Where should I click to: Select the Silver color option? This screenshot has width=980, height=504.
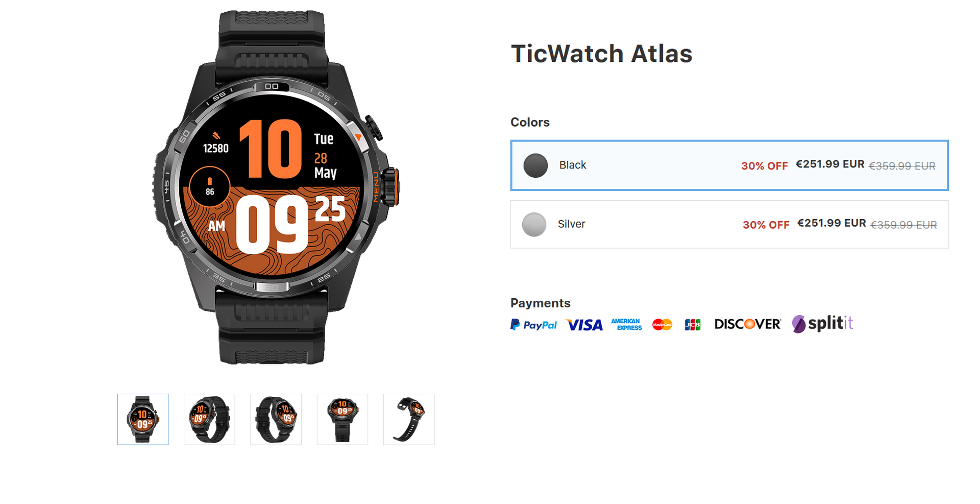(x=729, y=224)
